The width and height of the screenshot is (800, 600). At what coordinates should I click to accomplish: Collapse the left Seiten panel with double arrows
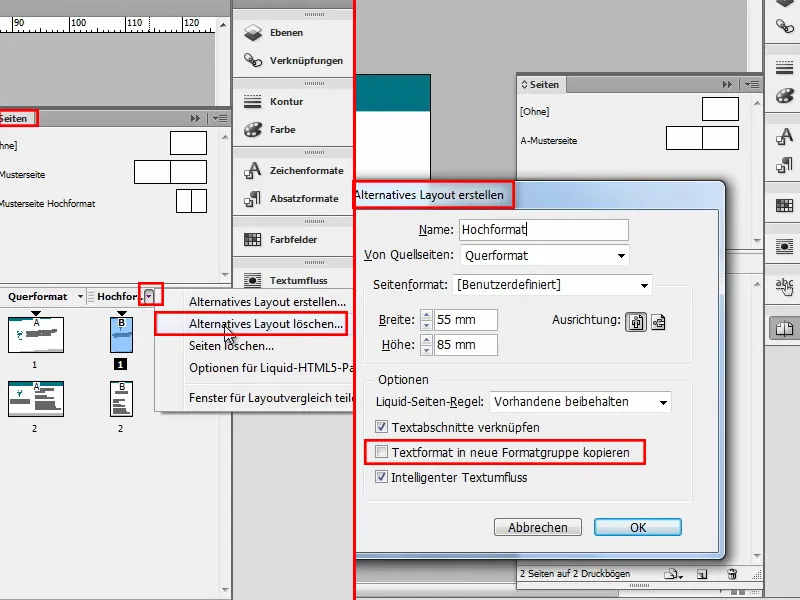[195, 118]
